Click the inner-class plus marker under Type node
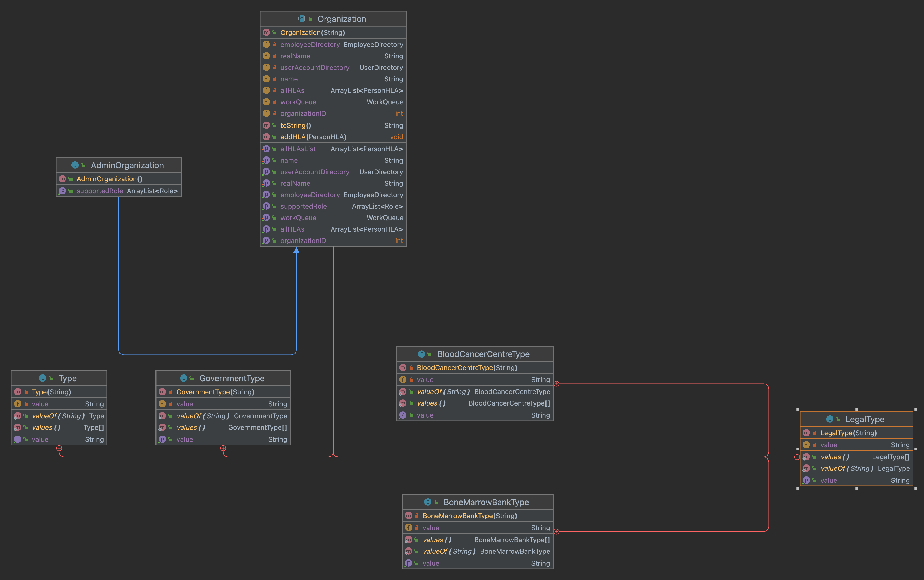The image size is (924, 580). tap(59, 448)
